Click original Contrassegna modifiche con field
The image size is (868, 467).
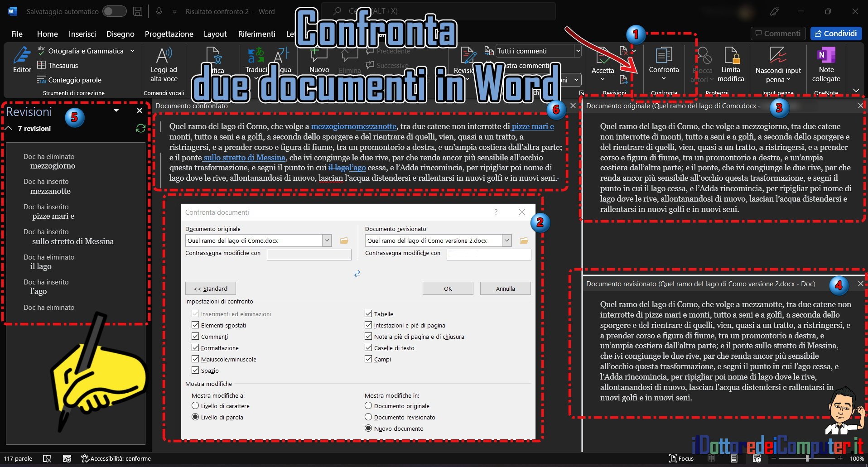click(x=309, y=255)
